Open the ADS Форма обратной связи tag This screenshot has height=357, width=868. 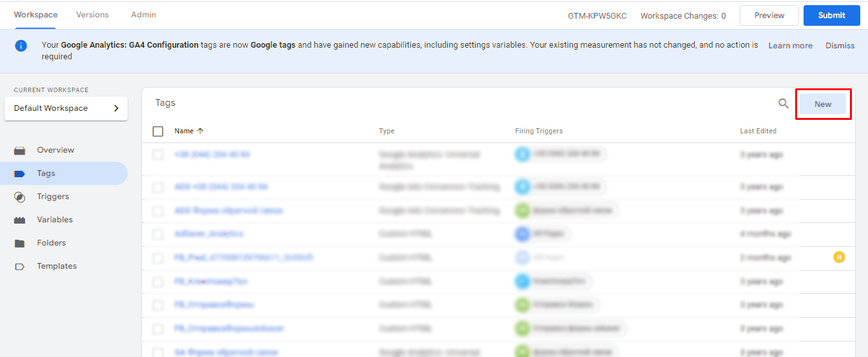point(229,211)
